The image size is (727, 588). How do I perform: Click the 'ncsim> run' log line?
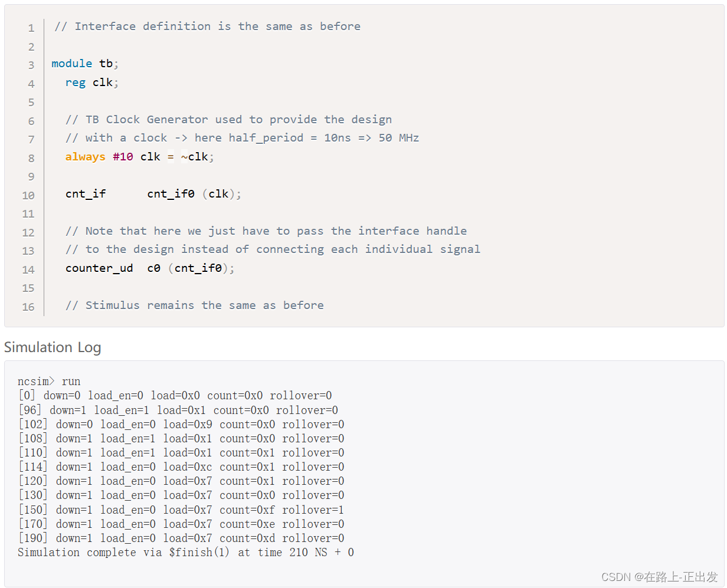[x=49, y=382]
